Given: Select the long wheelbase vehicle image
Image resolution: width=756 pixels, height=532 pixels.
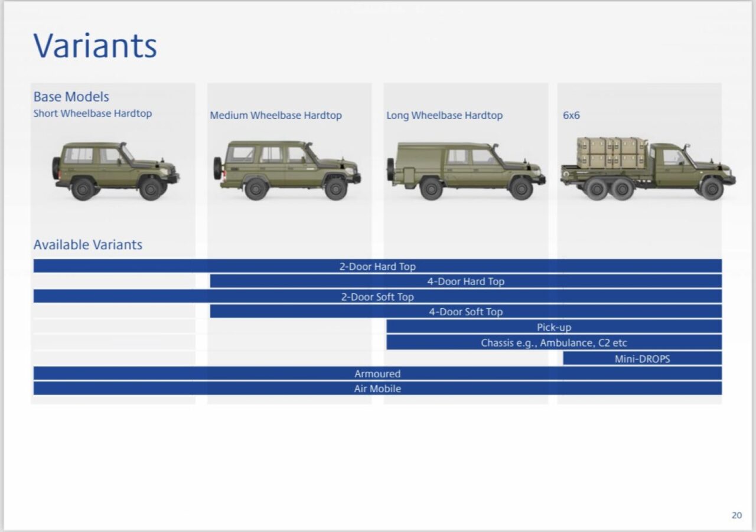Looking at the screenshot, I should click(466, 171).
